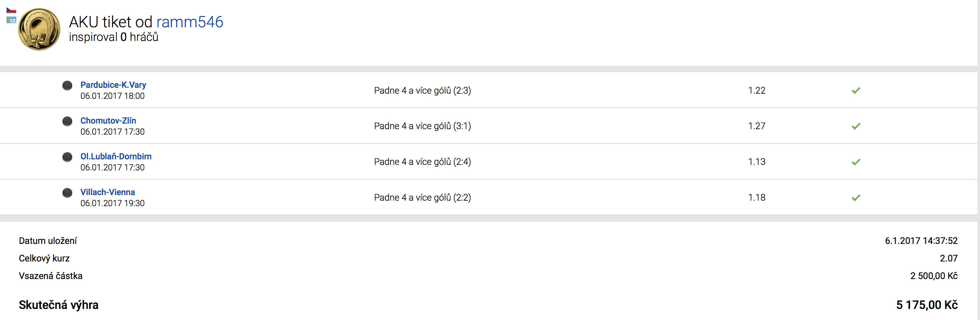Open the ramm546 user profile link
The height and width of the screenshot is (320, 980).
tap(190, 22)
